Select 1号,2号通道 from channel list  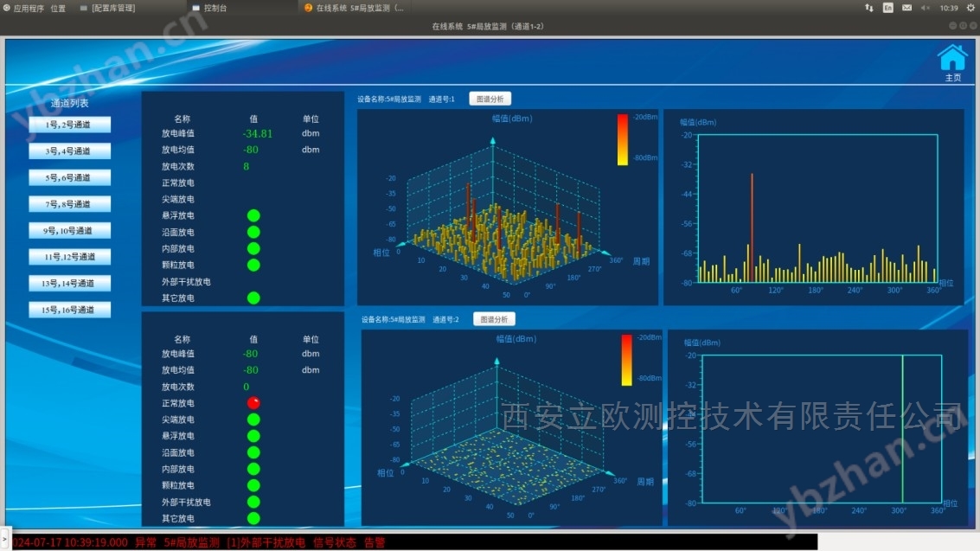tap(70, 125)
